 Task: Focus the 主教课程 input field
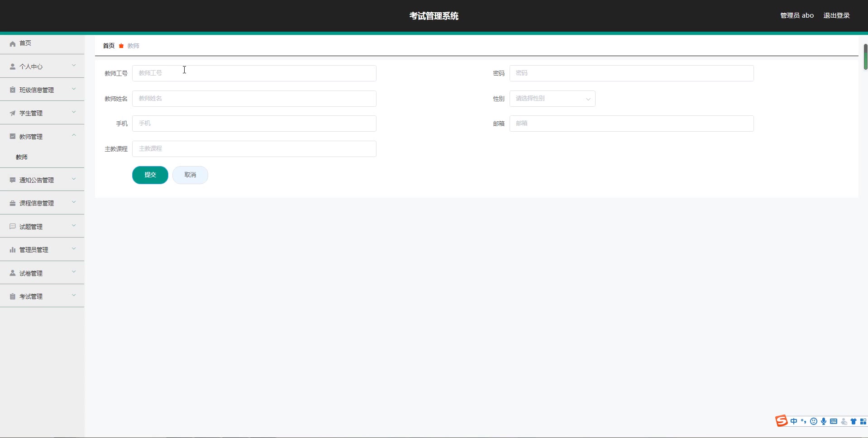point(254,149)
